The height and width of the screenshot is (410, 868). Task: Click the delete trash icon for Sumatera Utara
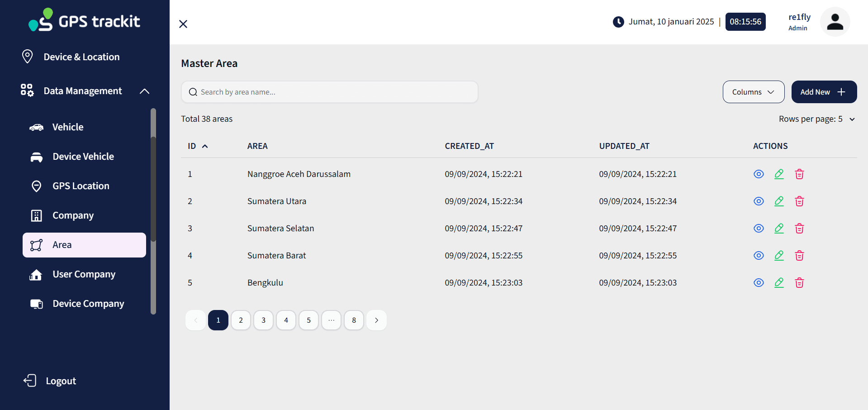(x=799, y=201)
